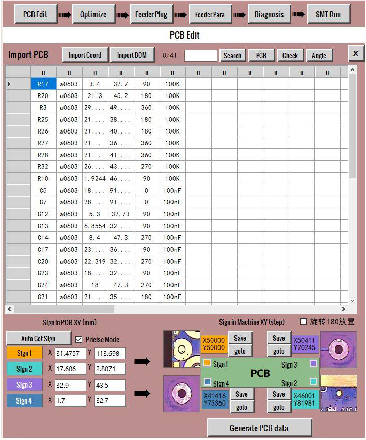Switch to the FeederPlug step

pos(151,14)
